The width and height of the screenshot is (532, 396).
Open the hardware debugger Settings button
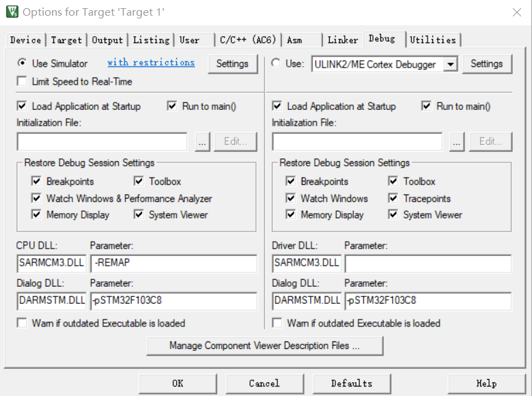(x=487, y=63)
